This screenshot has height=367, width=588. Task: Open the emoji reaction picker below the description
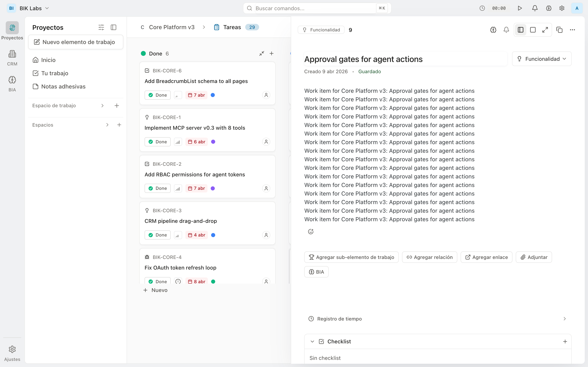pos(311,231)
